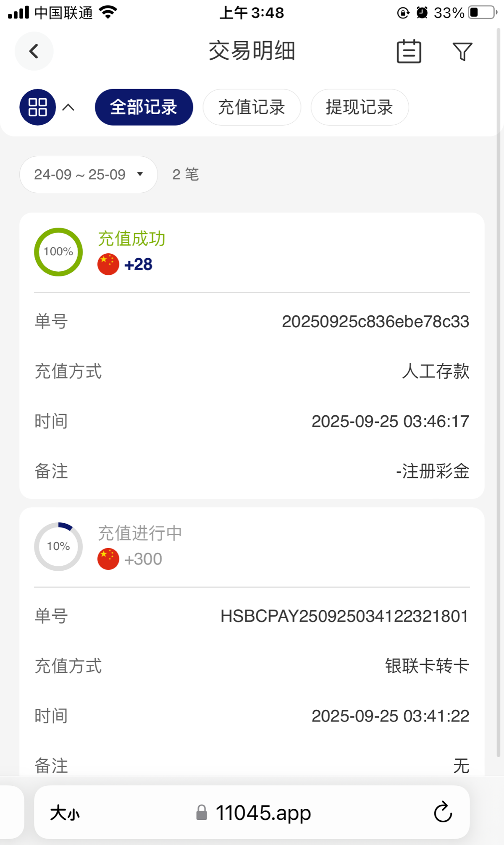Image resolution: width=504 pixels, height=845 pixels.
Task: Open the 充值进行中 transaction record
Action: coord(140,533)
